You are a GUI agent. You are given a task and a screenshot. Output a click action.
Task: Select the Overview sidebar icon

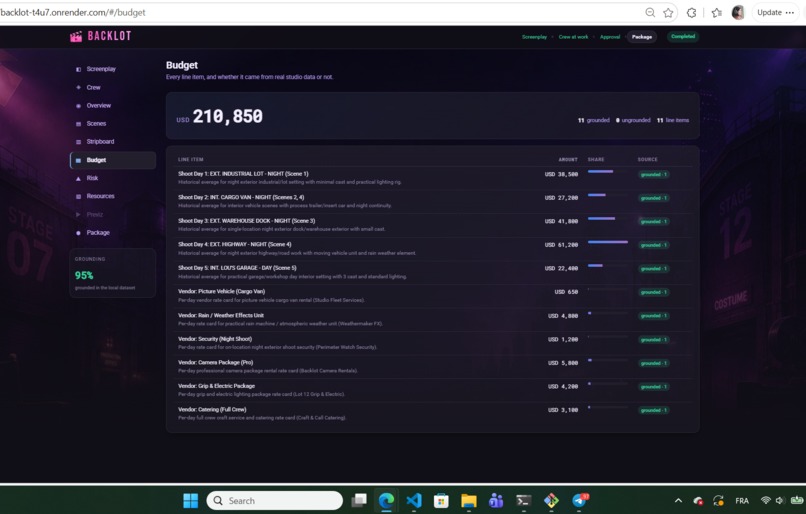[x=78, y=106]
